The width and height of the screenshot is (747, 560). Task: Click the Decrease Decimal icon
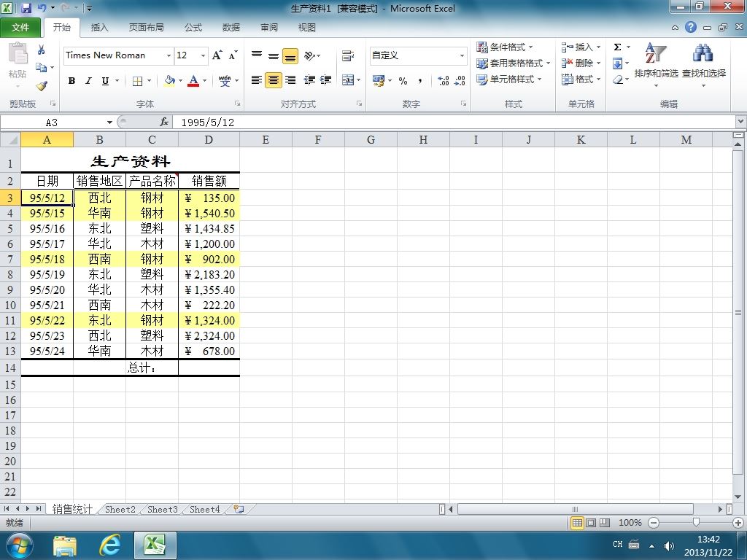[460, 80]
